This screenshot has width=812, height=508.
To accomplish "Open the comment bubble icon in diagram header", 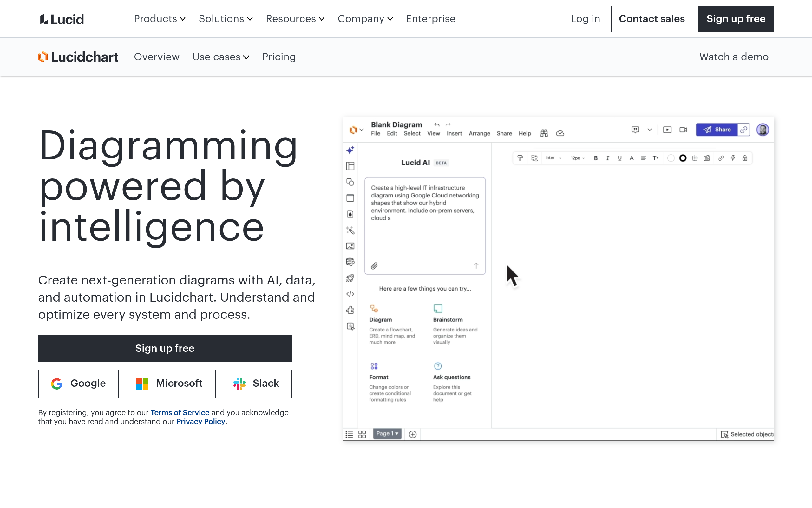I will (x=635, y=130).
